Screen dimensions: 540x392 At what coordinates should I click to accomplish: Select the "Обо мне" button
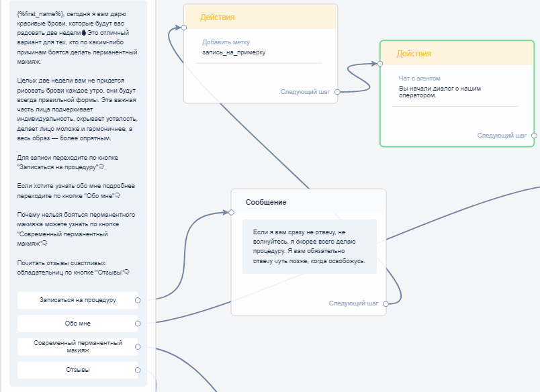click(x=77, y=324)
